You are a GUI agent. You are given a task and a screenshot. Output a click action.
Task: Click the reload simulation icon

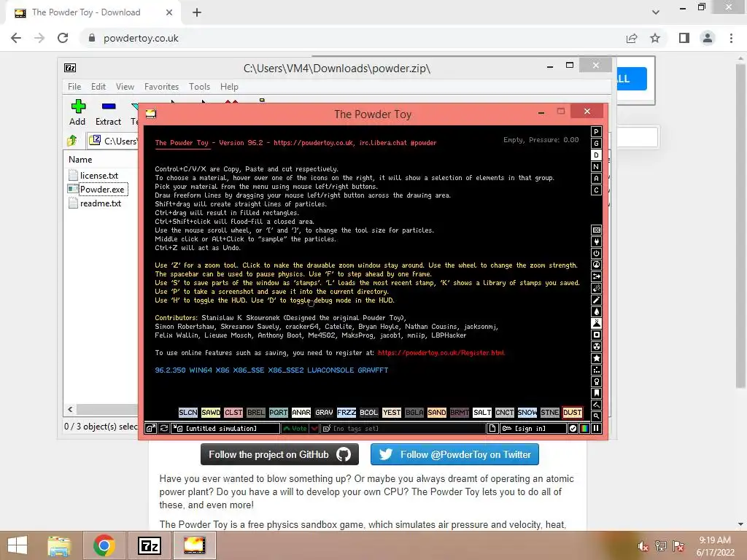[164, 429]
